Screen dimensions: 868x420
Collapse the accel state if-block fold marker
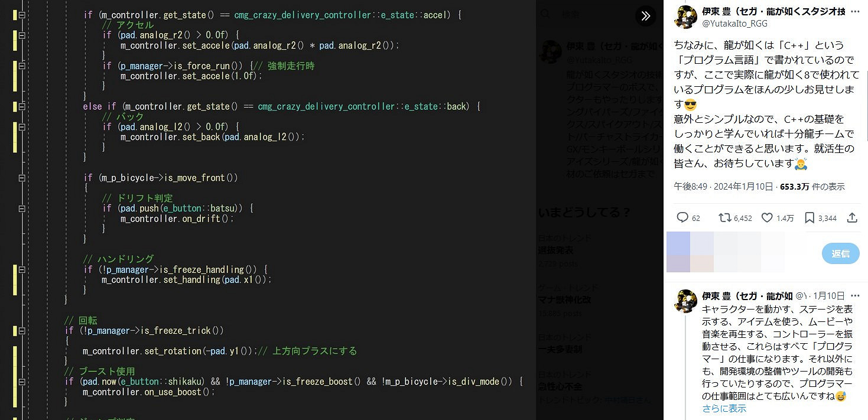coord(22,15)
